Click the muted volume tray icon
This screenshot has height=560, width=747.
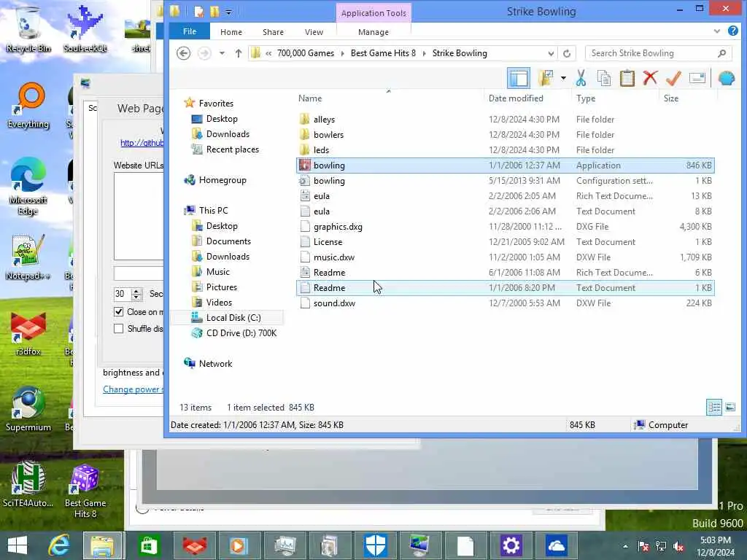pyautogui.click(x=678, y=545)
